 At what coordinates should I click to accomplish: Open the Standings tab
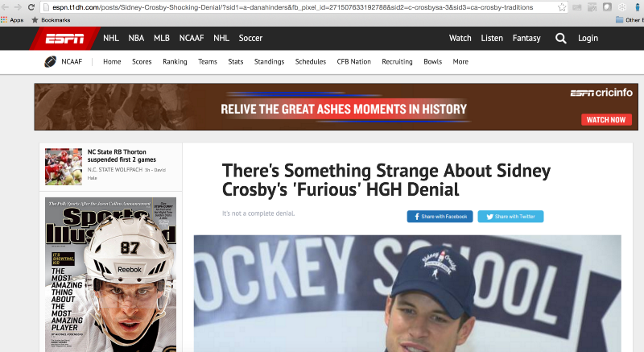click(x=269, y=61)
